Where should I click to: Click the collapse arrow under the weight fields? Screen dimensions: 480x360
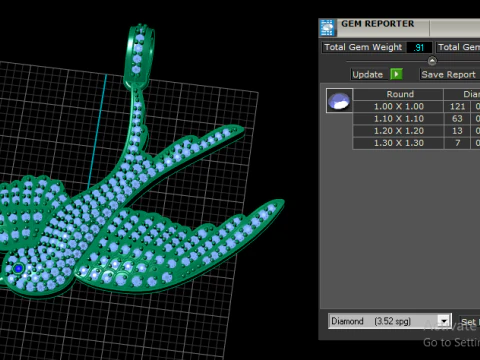(x=432, y=61)
